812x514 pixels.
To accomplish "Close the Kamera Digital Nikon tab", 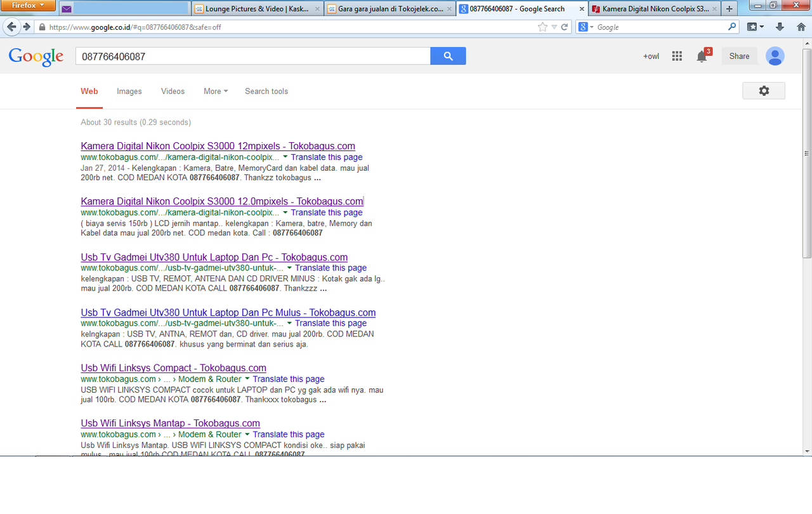I will point(714,9).
